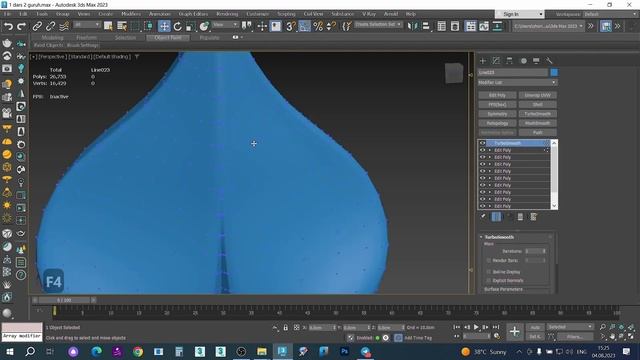Click the Redo arrow in main toolbar

pyautogui.click(x=21, y=27)
